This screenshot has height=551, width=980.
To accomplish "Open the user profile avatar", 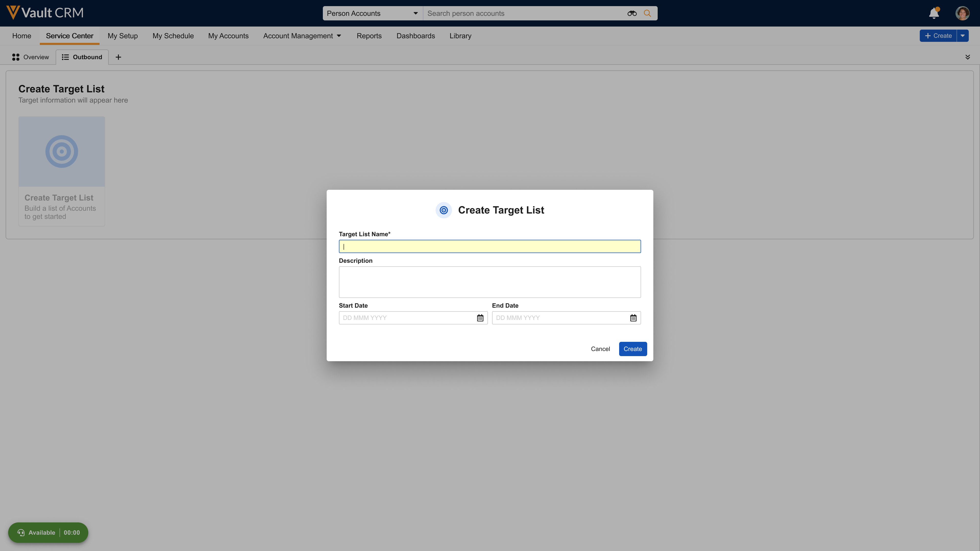I will 962,13.
